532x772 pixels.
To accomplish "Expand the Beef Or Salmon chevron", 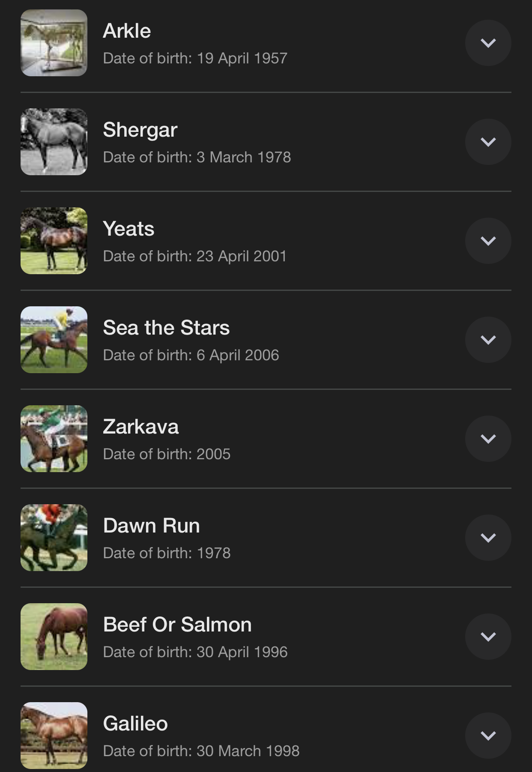I will coord(488,637).
